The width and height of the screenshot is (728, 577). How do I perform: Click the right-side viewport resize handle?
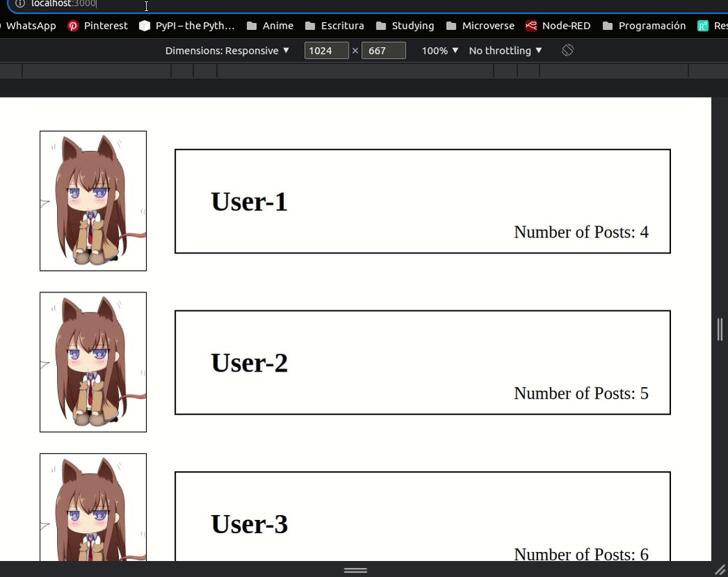click(x=720, y=329)
